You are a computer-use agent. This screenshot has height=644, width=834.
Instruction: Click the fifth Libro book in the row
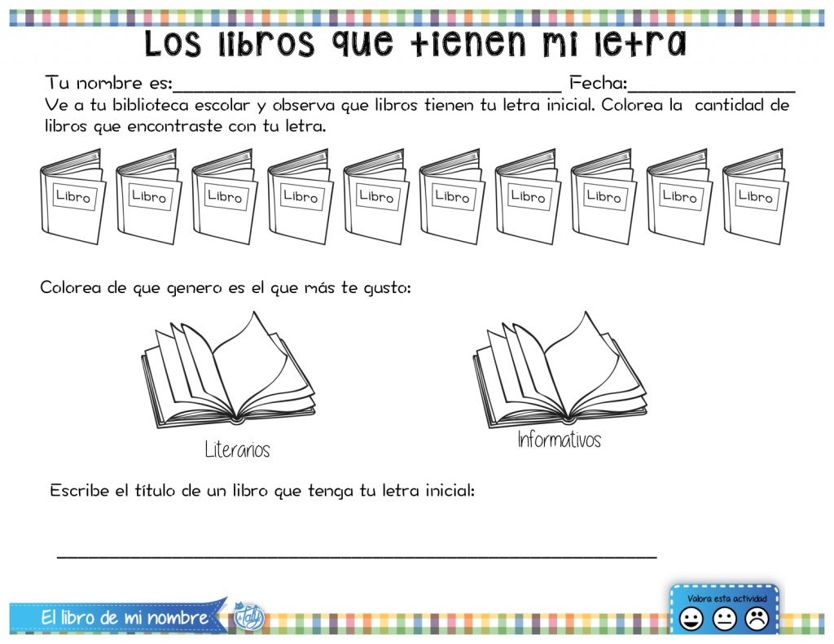[x=375, y=196]
